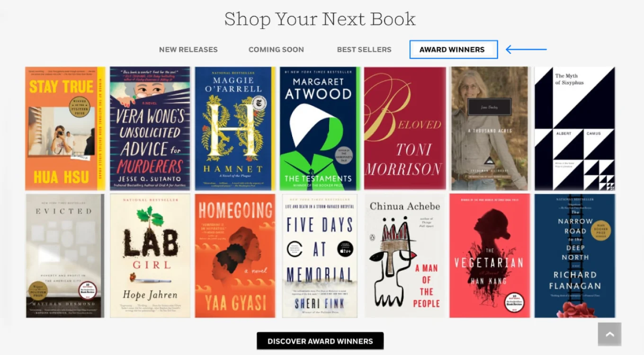Open the Evicted book cover
The image size is (644, 355).
point(65,256)
